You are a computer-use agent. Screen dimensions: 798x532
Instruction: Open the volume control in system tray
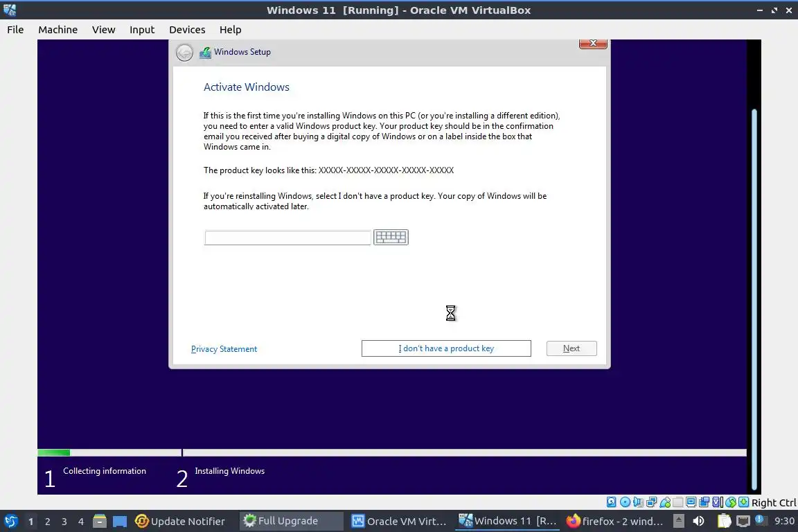699,521
